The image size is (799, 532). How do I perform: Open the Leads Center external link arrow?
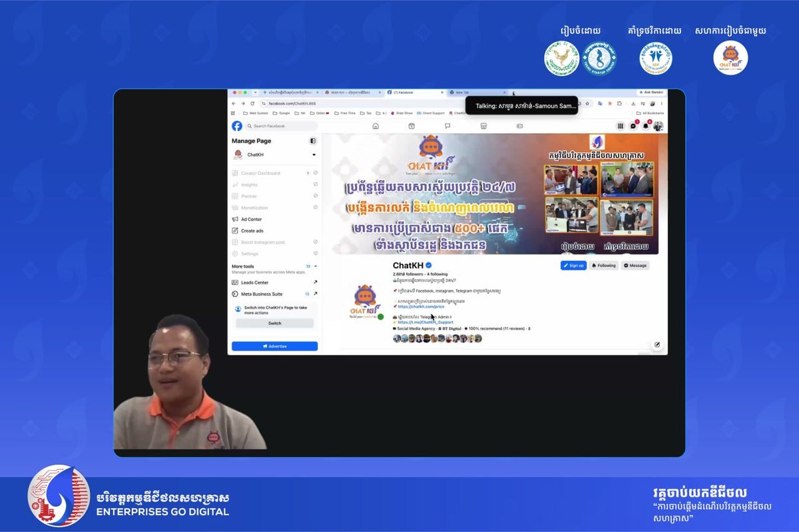click(x=316, y=282)
